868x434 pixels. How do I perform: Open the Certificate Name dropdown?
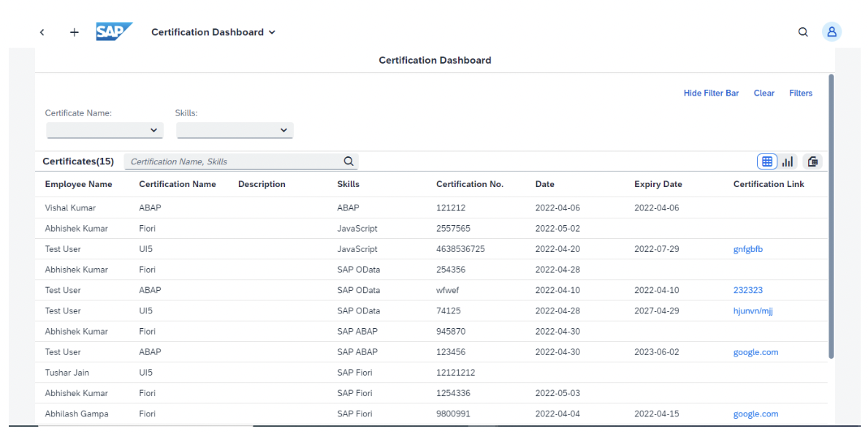pos(104,129)
